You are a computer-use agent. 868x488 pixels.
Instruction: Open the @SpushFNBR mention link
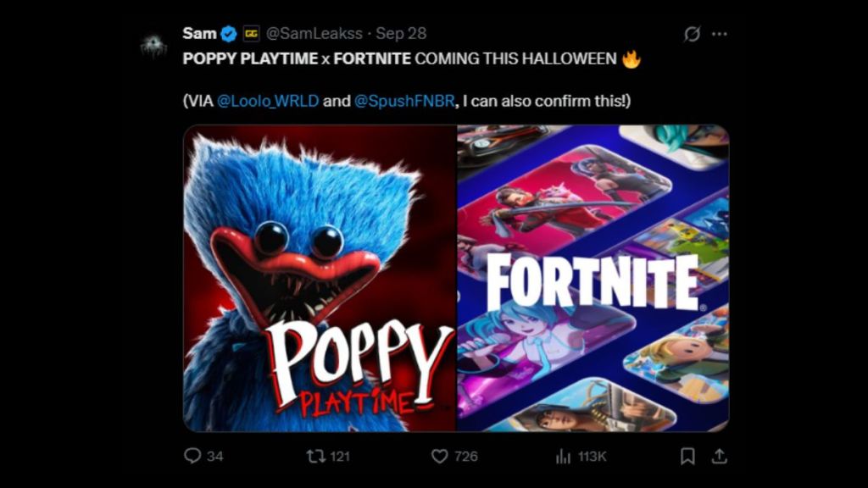(x=405, y=101)
